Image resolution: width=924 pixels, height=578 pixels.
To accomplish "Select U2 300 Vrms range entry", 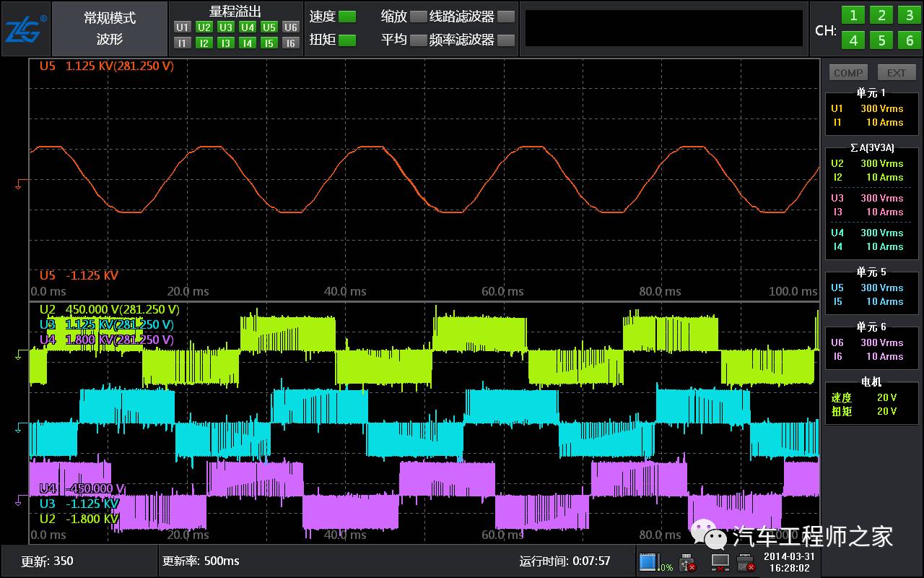I will (868, 163).
